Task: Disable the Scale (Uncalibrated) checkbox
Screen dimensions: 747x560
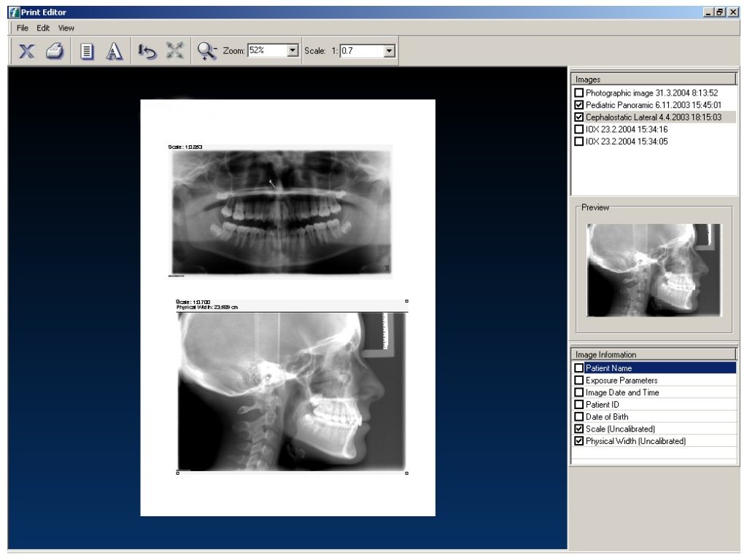Action: point(579,429)
